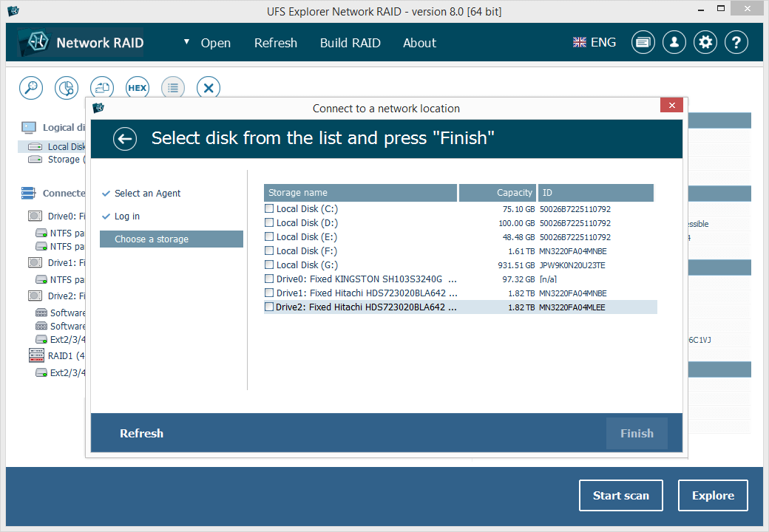
Task: Open the application settings gear icon
Action: [x=705, y=42]
